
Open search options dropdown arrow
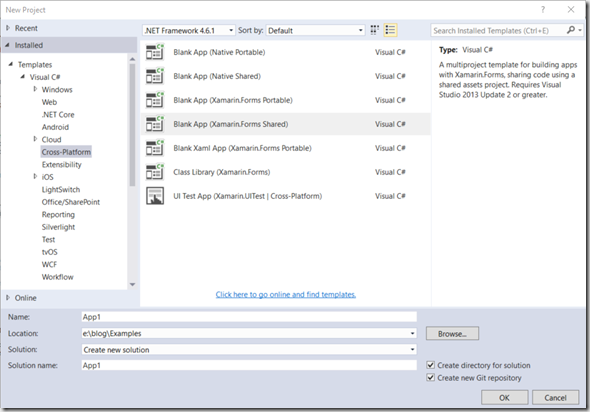tap(580, 30)
